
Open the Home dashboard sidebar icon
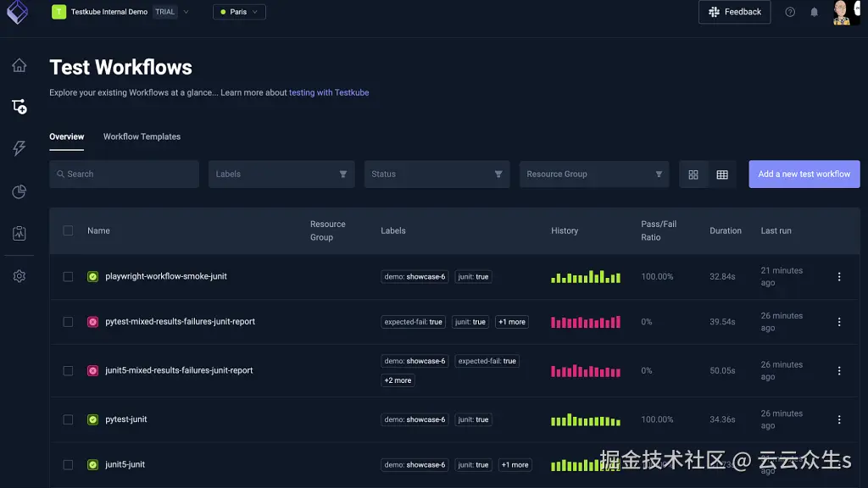click(19, 65)
